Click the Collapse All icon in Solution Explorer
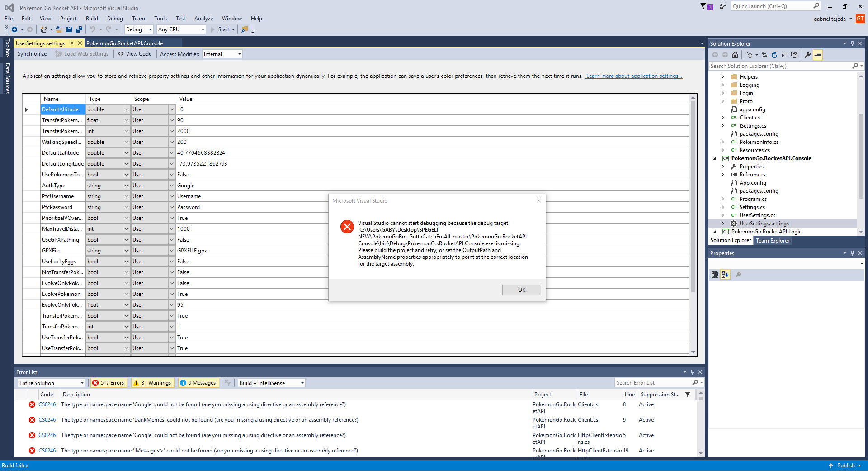This screenshot has width=868, height=471. pos(784,55)
